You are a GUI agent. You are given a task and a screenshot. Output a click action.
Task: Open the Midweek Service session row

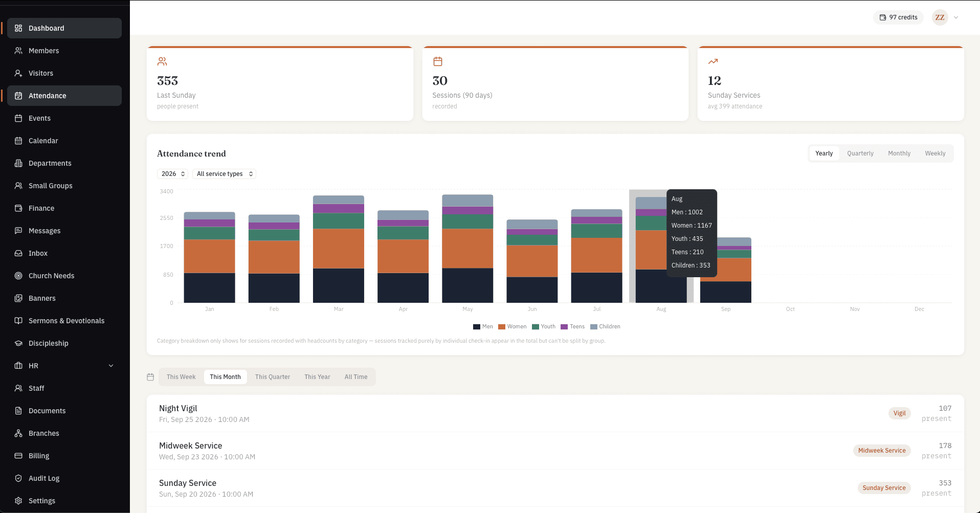point(555,451)
